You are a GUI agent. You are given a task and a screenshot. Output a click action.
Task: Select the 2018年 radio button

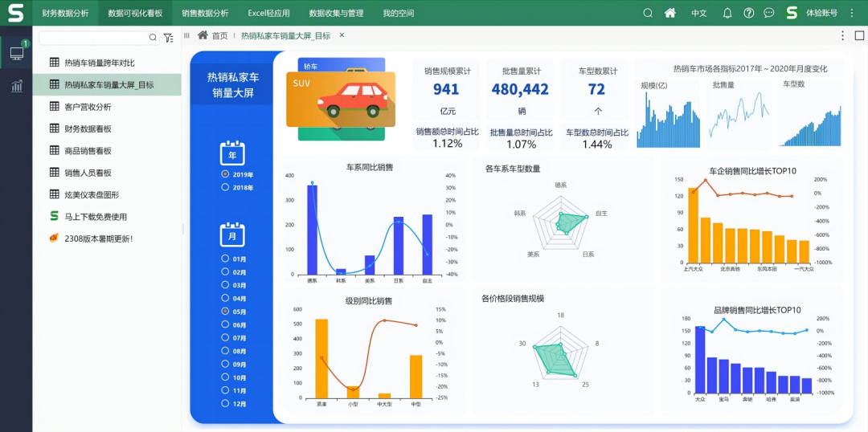[225, 187]
